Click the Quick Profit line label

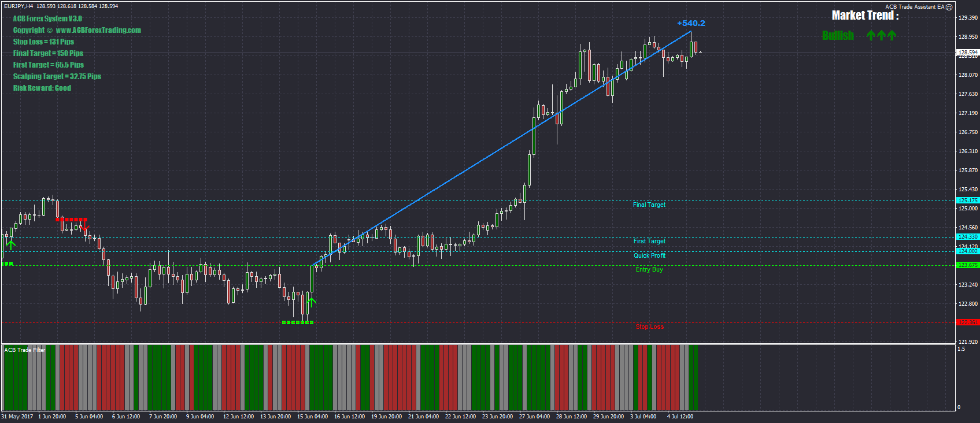[649, 255]
